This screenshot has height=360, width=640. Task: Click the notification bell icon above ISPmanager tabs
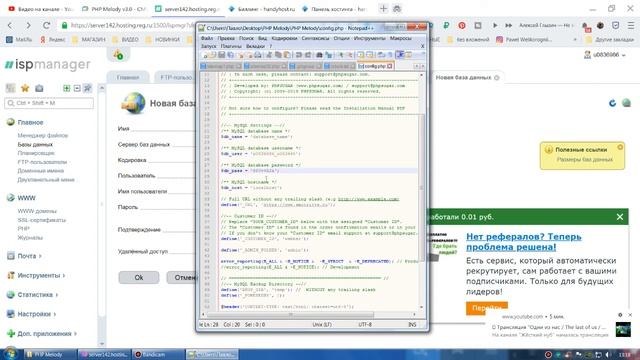coord(118,55)
